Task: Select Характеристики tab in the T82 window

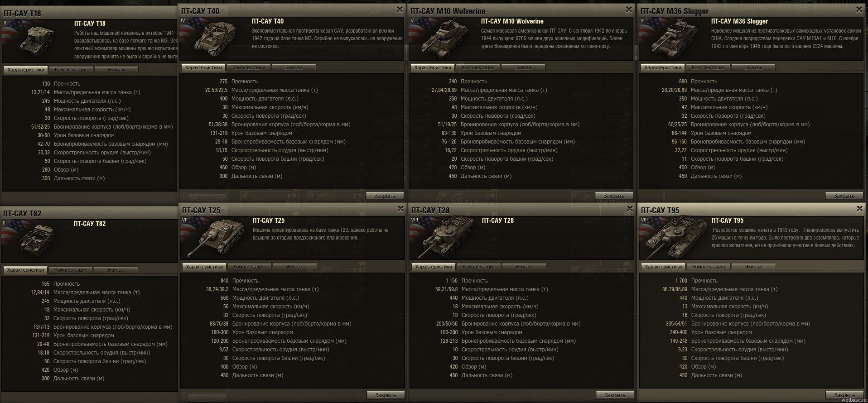Action: click(x=25, y=270)
